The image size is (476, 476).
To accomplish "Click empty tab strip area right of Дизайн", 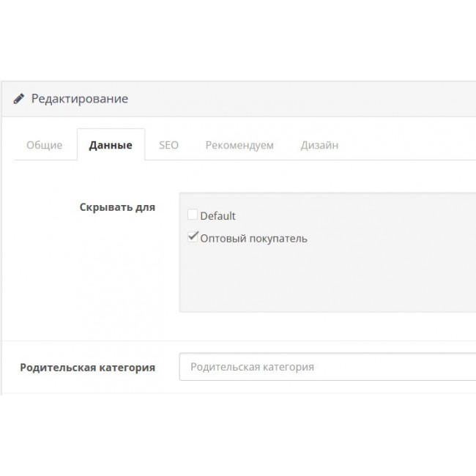I will 410,145.
